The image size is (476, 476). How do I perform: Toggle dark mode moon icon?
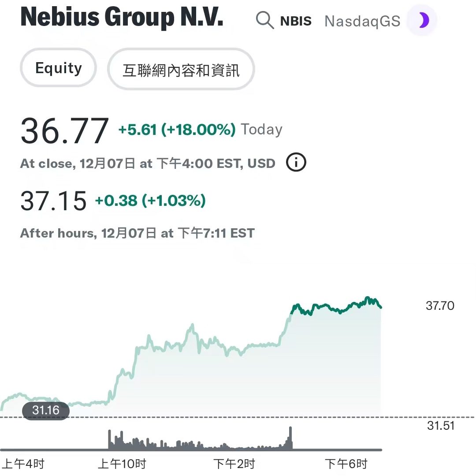(422, 20)
